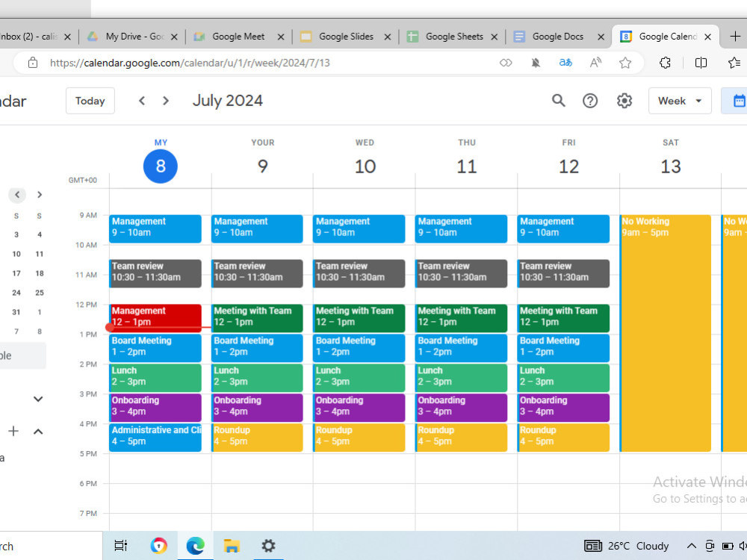
Task: Open Tuesday's Roundup 4–5pm event
Action: point(257,437)
